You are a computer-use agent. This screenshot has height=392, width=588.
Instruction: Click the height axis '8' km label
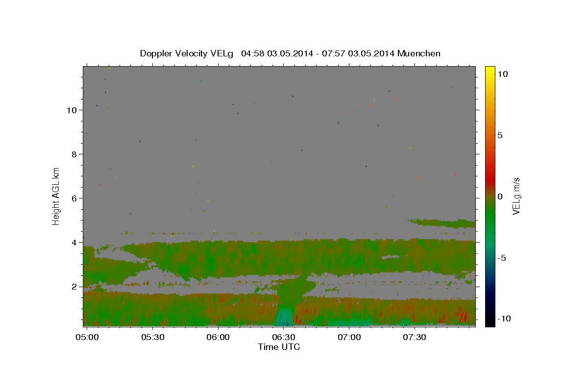pyautogui.click(x=74, y=154)
